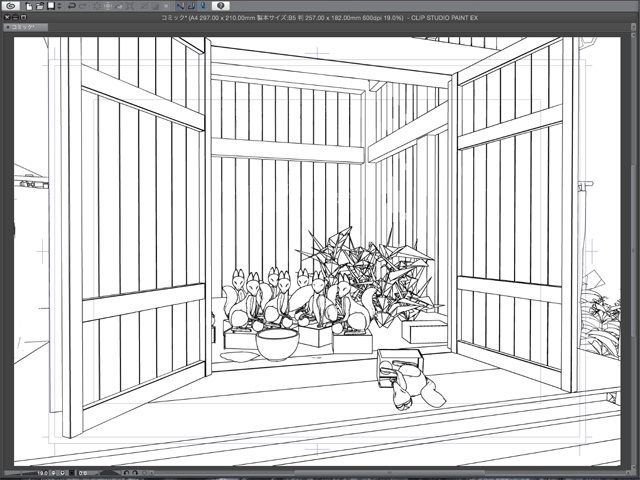The width and height of the screenshot is (640, 480).
Task: Zoom out with the minus icon
Action: pyautogui.click(x=53, y=473)
